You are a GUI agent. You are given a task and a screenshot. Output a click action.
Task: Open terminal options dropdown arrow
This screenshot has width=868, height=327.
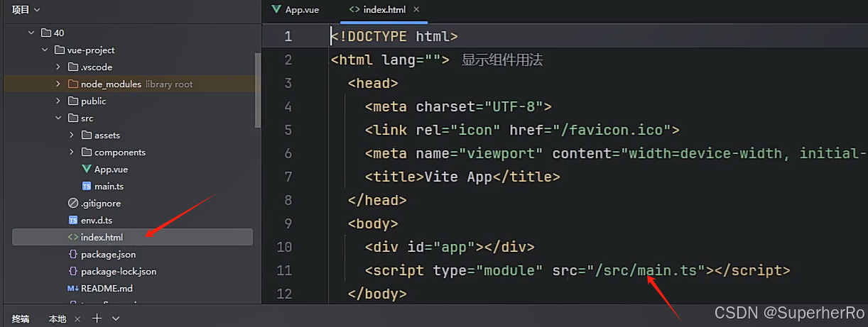pyautogui.click(x=116, y=318)
